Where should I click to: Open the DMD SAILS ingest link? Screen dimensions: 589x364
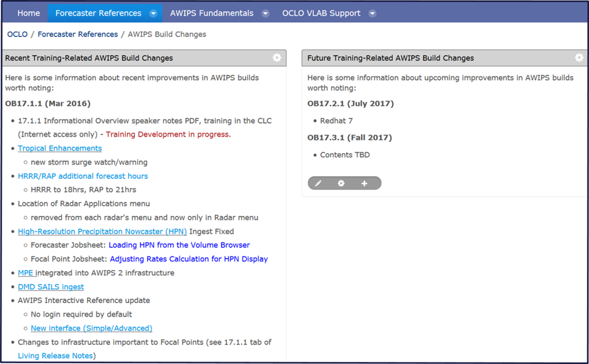coord(51,287)
